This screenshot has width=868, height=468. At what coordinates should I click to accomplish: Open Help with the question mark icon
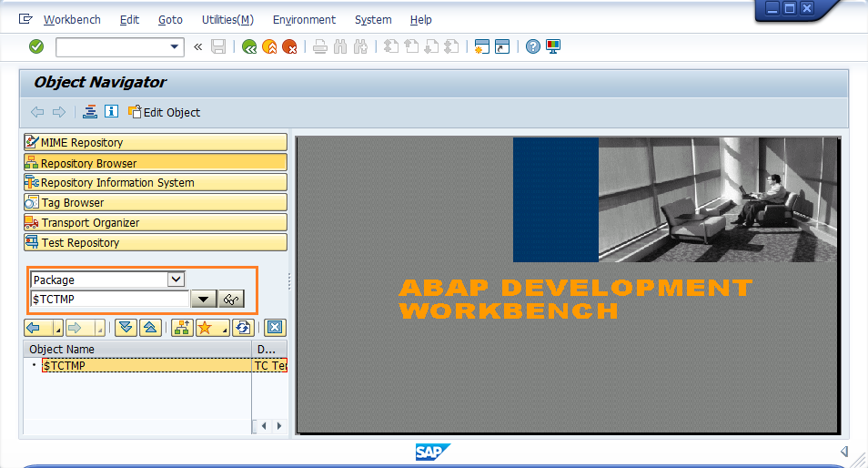532,46
